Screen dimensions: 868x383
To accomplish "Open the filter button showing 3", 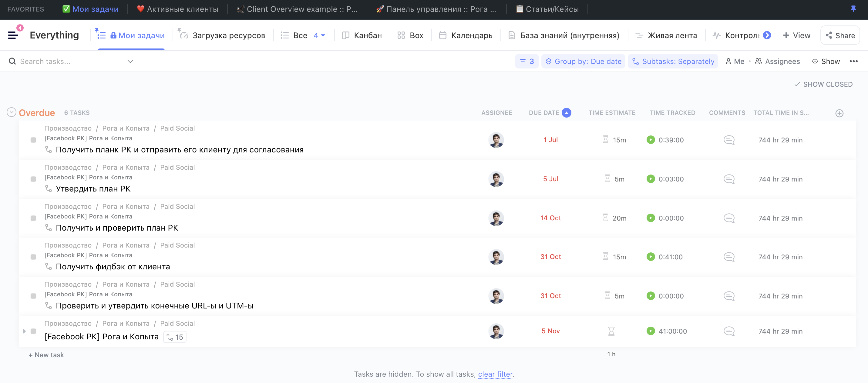I will coord(527,61).
